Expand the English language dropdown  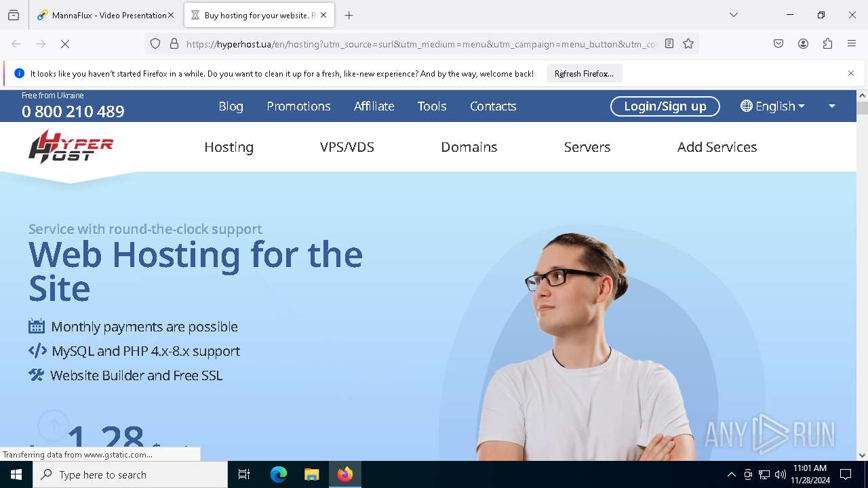772,106
